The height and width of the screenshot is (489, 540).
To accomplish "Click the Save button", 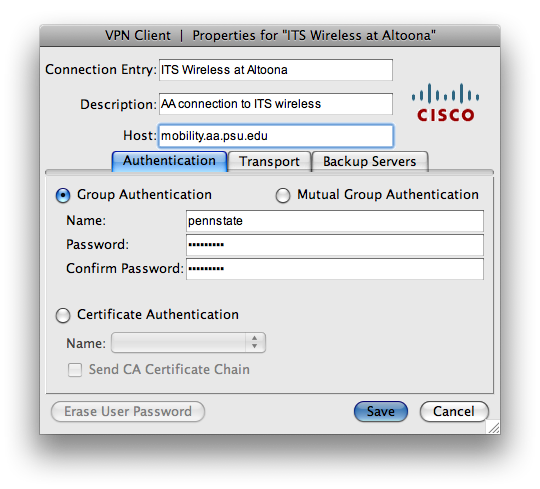I will 381,411.
